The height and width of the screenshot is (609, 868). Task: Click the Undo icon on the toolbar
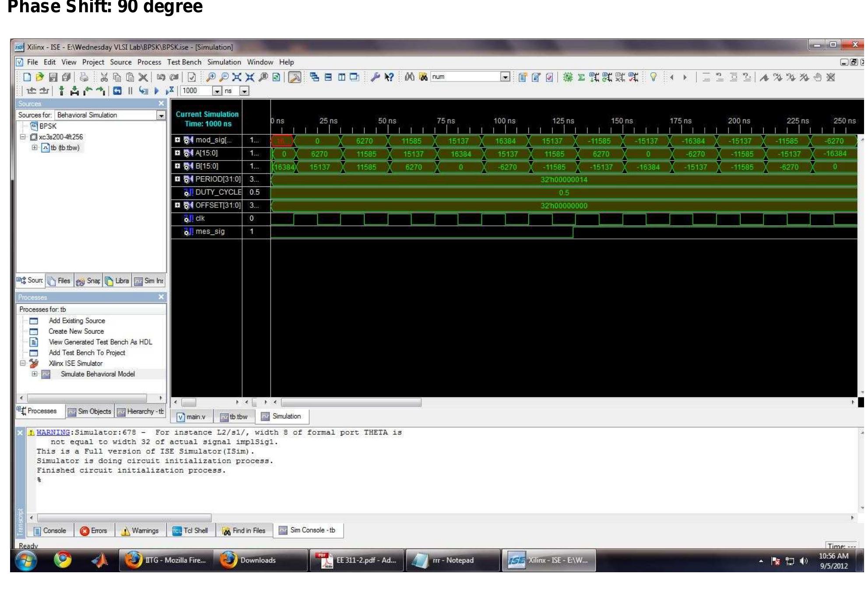coord(162,77)
